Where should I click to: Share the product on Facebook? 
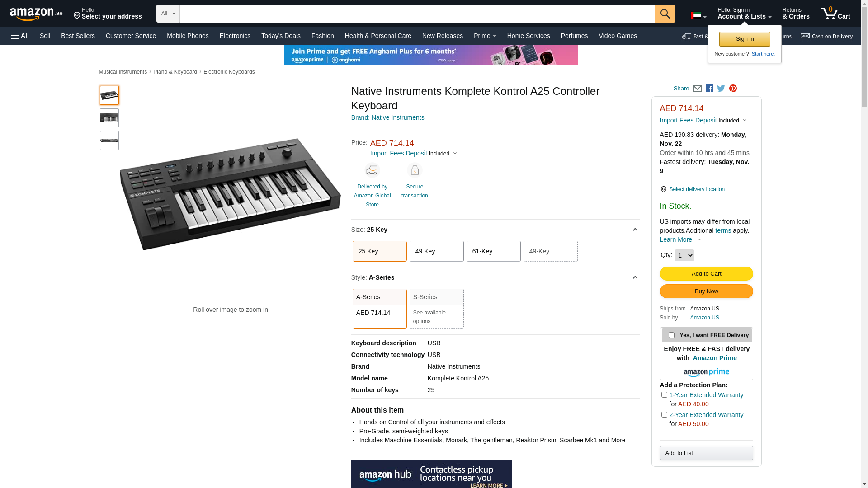(709, 89)
